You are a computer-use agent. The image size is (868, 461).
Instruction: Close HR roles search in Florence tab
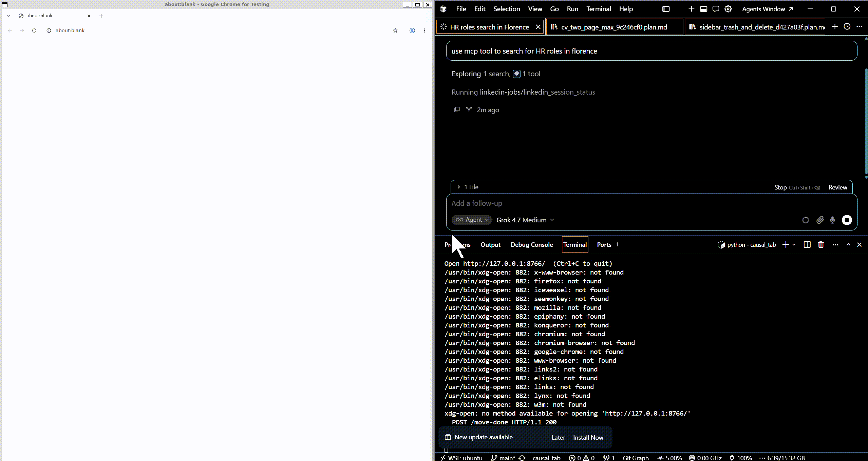click(538, 27)
